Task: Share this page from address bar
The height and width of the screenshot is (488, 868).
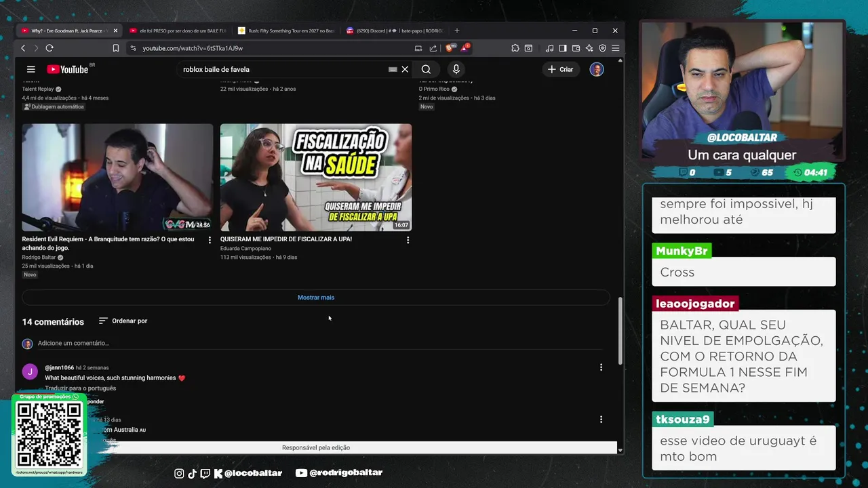Action: click(x=433, y=48)
